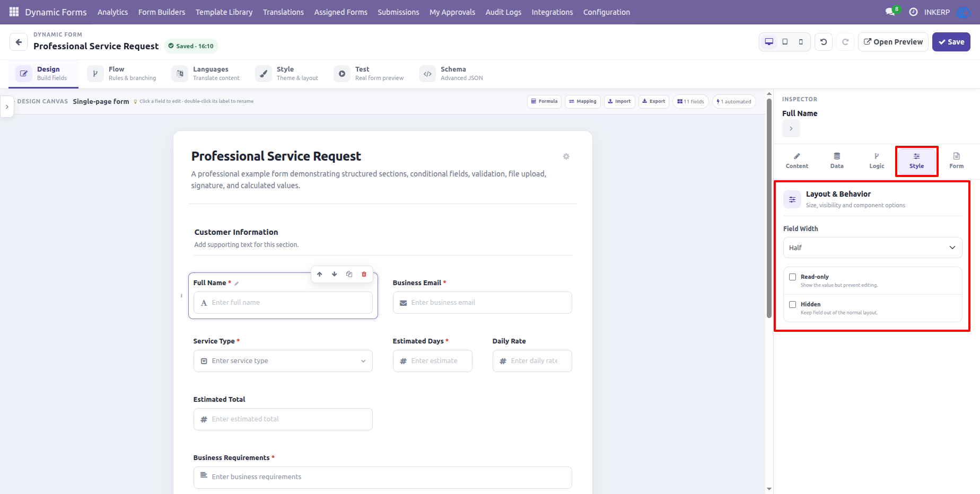Duplicate the Full Name field
The height and width of the screenshot is (494, 980).
click(x=349, y=274)
